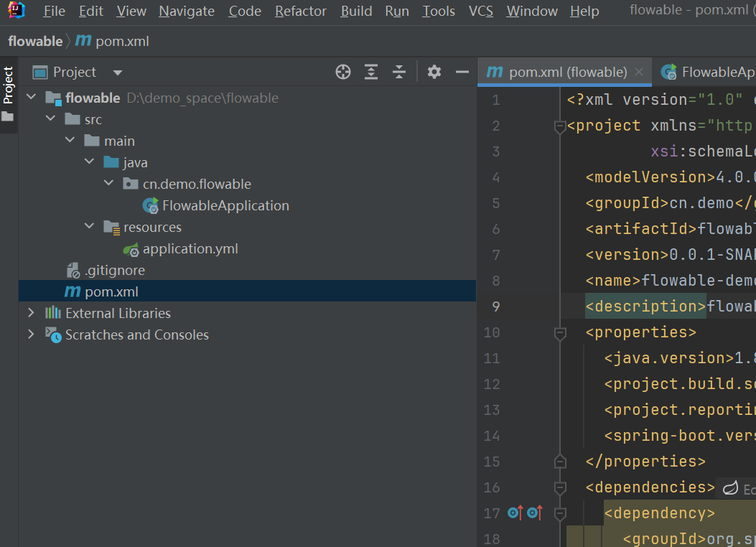The width and height of the screenshot is (756, 547).
Task: Close the pom.xml (flowable) tab
Action: pos(639,72)
